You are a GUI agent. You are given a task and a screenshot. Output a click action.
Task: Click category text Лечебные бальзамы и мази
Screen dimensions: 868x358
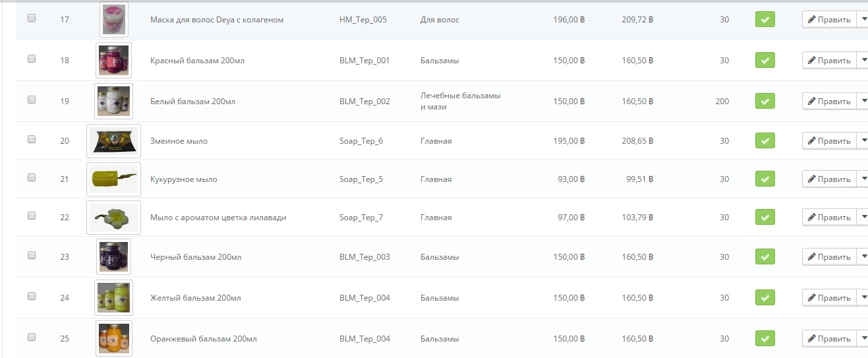point(461,101)
